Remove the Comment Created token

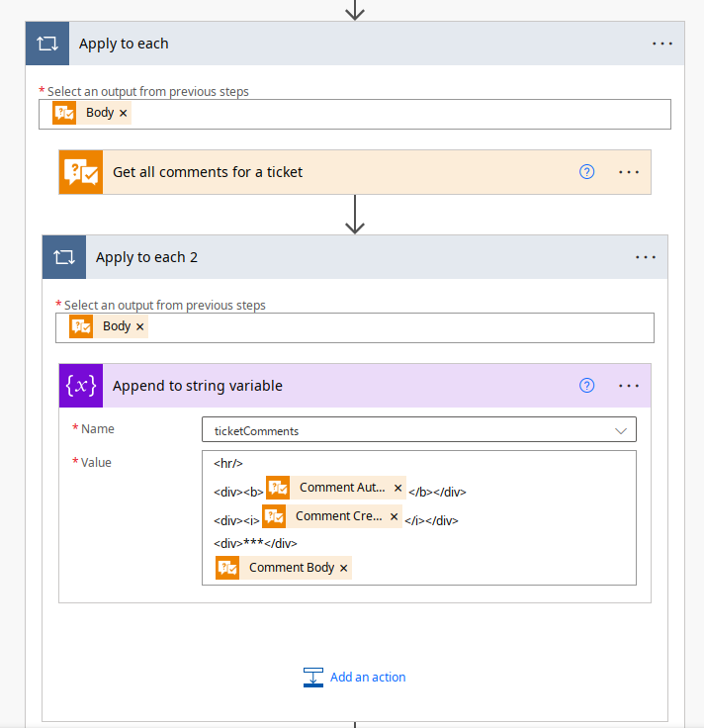coord(395,516)
